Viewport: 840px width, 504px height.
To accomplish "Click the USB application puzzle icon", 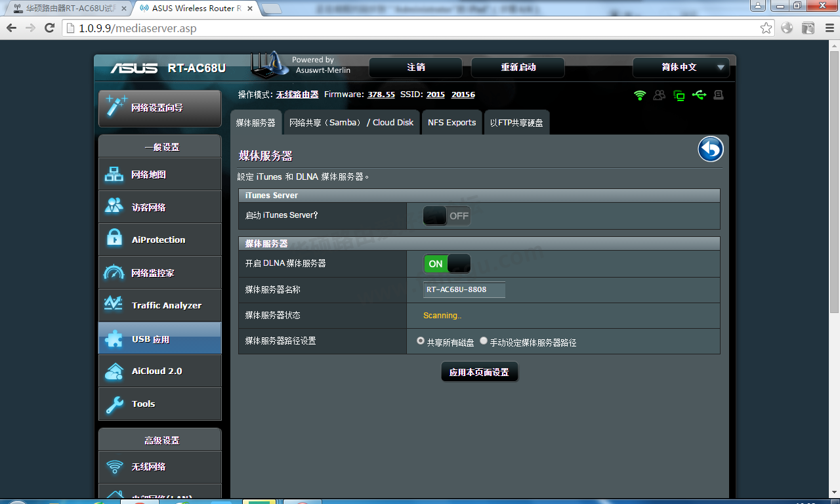I will click(x=114, y=339).
